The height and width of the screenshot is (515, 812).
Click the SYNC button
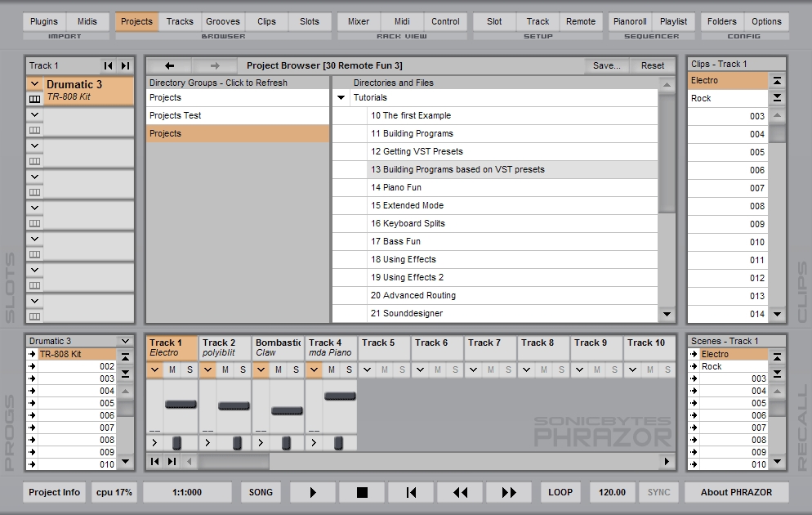(658, 492)
